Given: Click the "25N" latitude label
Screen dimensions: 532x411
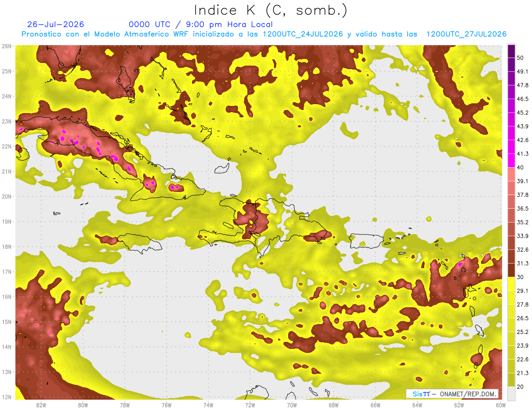Looking at the screenshot, I should pos(7,71).
